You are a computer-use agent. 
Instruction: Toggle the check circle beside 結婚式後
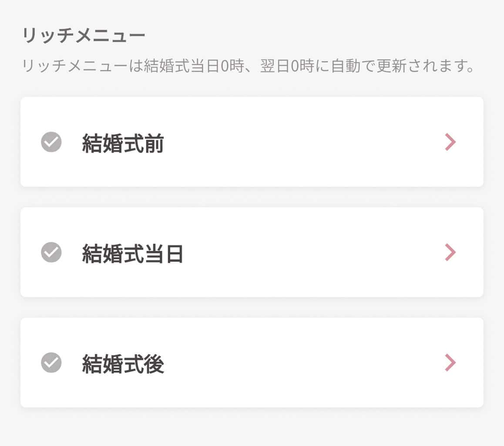pos(51,362)
